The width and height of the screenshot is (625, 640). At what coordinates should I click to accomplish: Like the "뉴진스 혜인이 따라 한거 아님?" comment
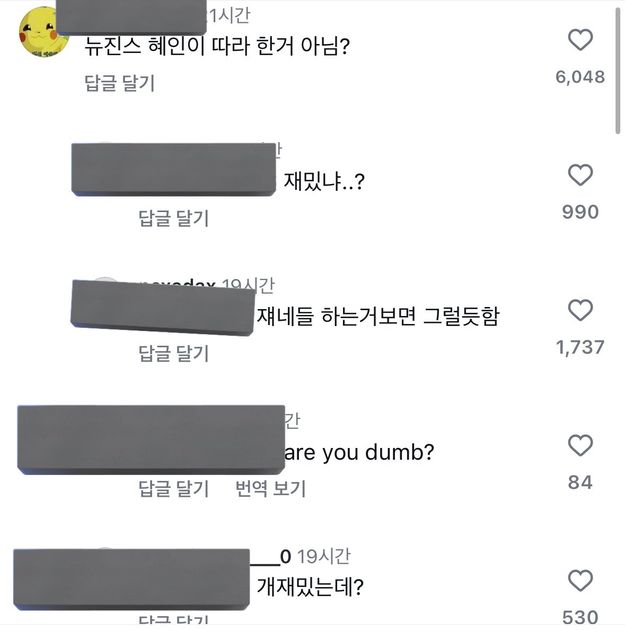tap(580, 41)
